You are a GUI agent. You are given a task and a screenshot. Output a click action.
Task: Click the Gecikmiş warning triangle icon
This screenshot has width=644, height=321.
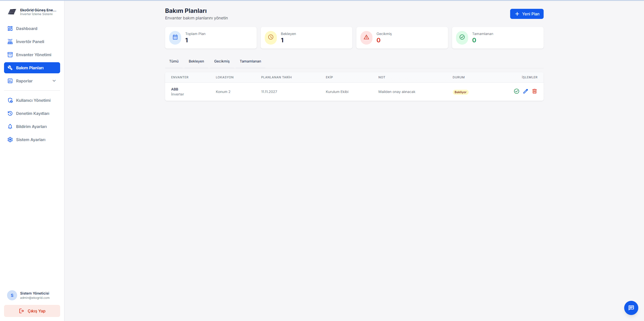click(366, 37)
